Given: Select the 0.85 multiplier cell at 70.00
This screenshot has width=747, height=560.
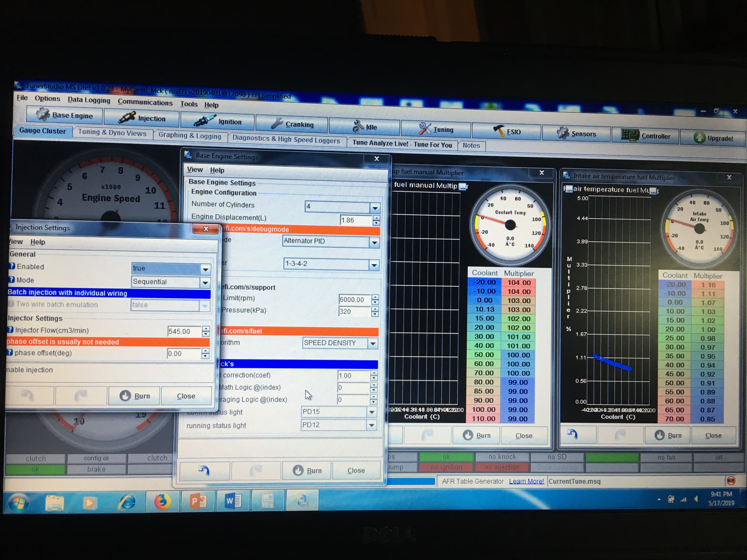Looking at the screenshot, I should tap(707, 419).
